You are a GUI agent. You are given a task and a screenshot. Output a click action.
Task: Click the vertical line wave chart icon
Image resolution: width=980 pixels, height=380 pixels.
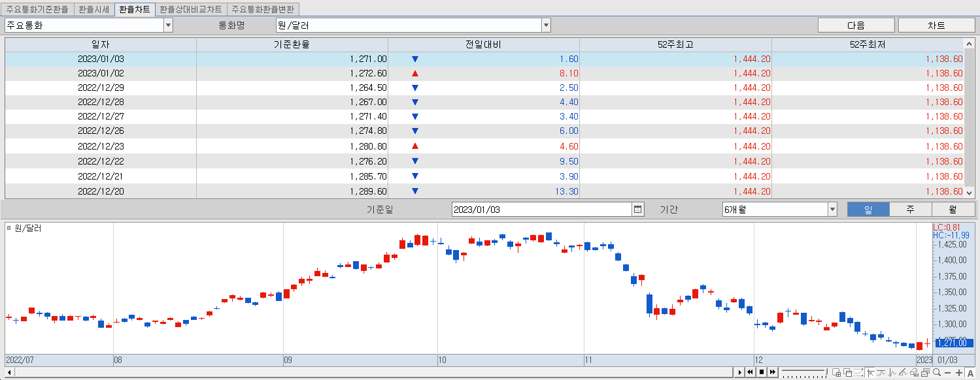pos(892,373)
